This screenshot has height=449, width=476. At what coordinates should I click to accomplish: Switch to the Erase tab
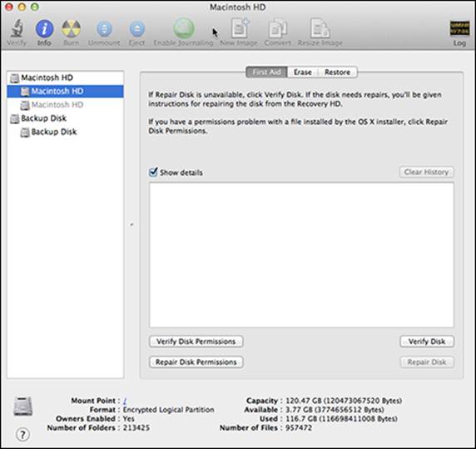[x=303, y=72]
